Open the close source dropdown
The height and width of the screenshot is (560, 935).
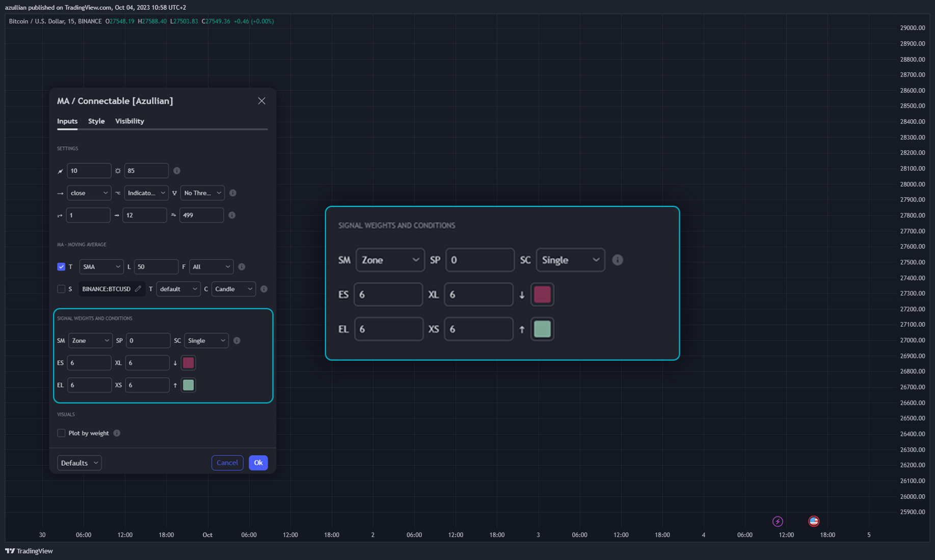click(89, 193)
